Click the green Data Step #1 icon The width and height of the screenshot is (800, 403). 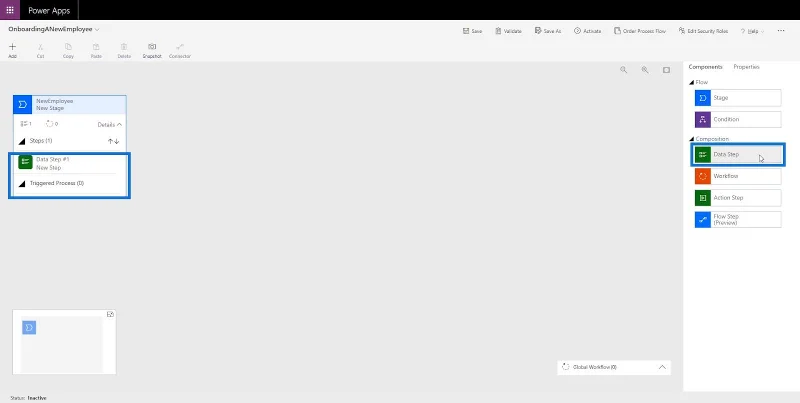click(26, 162)
